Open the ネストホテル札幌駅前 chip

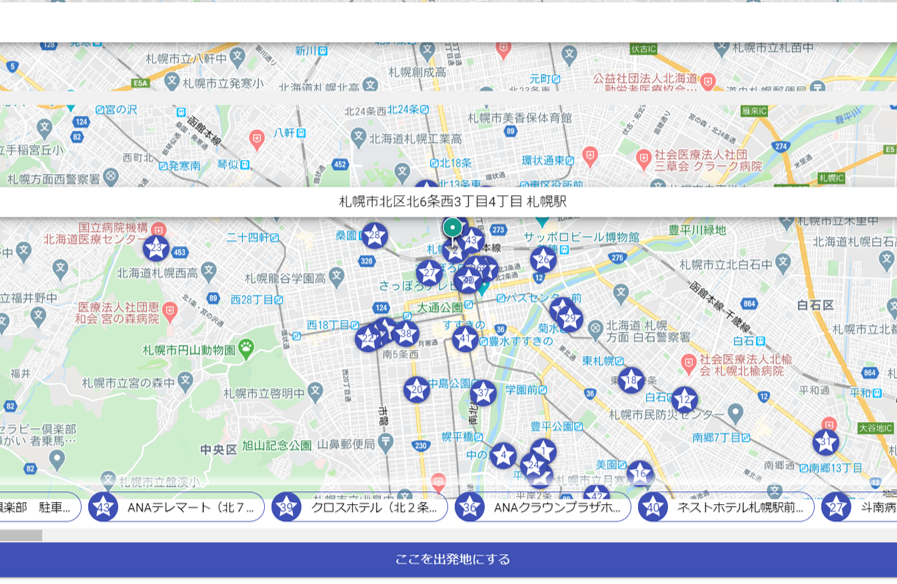point(725,507)
